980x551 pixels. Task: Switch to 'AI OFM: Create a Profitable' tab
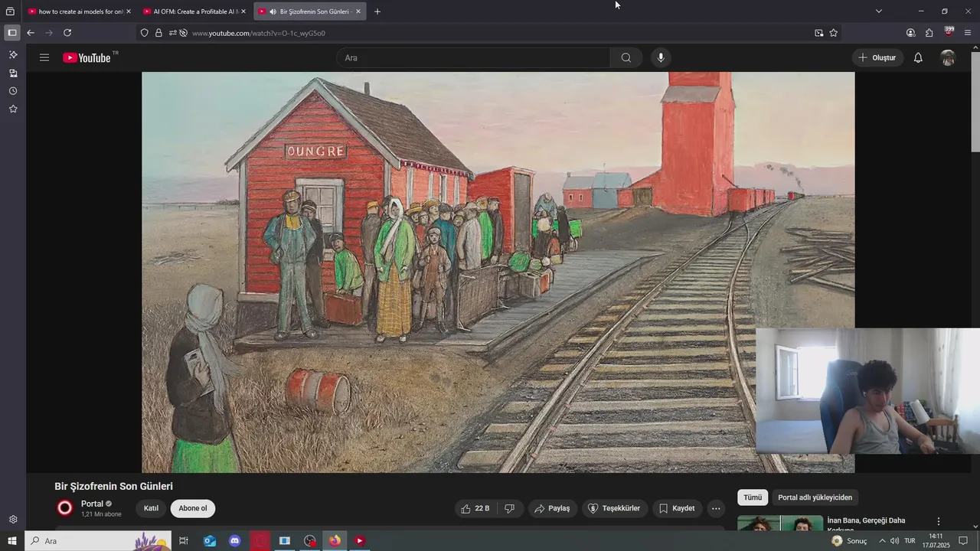click(194, 11)
